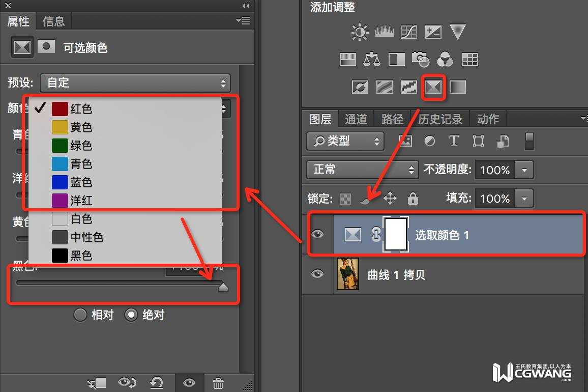Hide the 曲线 1 拷贝 layer
Image resolution: width=588 pixels, height=392 pixels.
(x=317, y=274)
